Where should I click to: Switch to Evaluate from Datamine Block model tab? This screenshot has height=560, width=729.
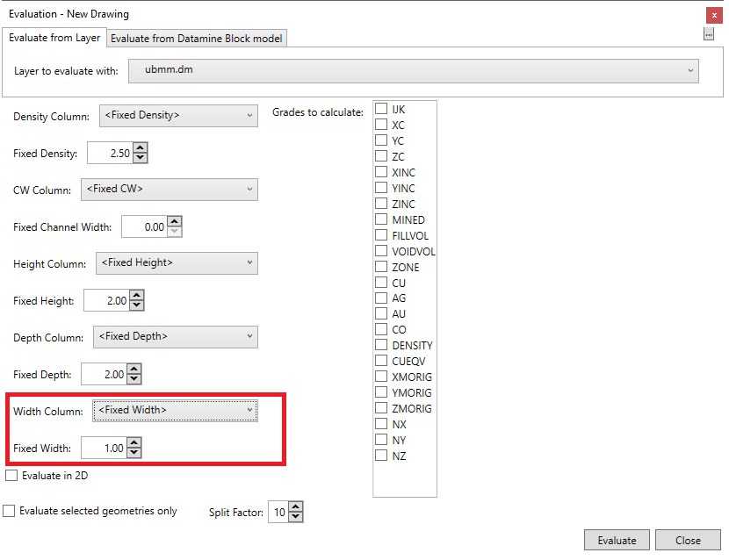click(x=198, y=39)
